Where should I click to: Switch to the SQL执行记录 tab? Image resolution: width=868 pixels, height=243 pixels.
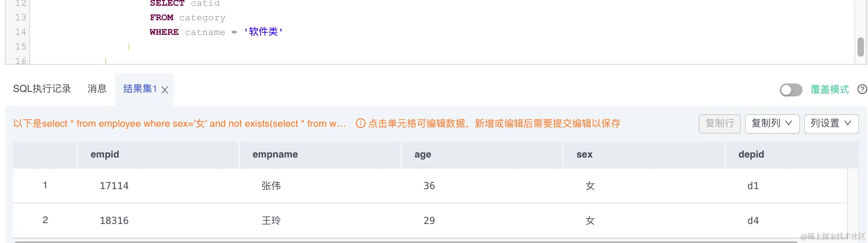point(42,89)
